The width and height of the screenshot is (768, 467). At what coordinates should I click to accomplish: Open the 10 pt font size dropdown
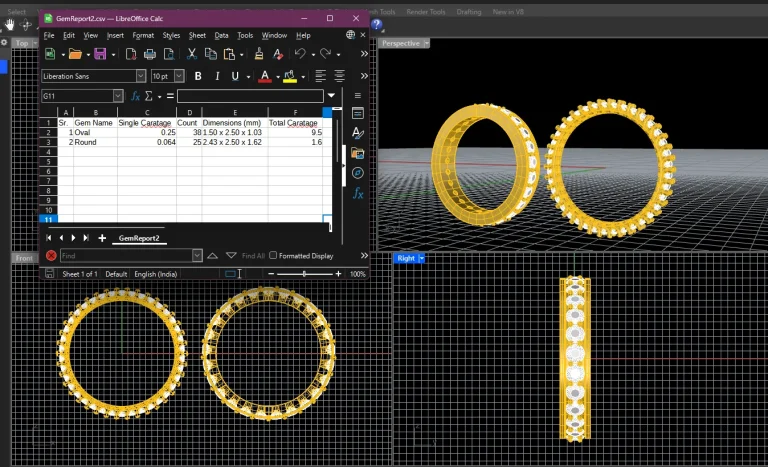point(180,76)
